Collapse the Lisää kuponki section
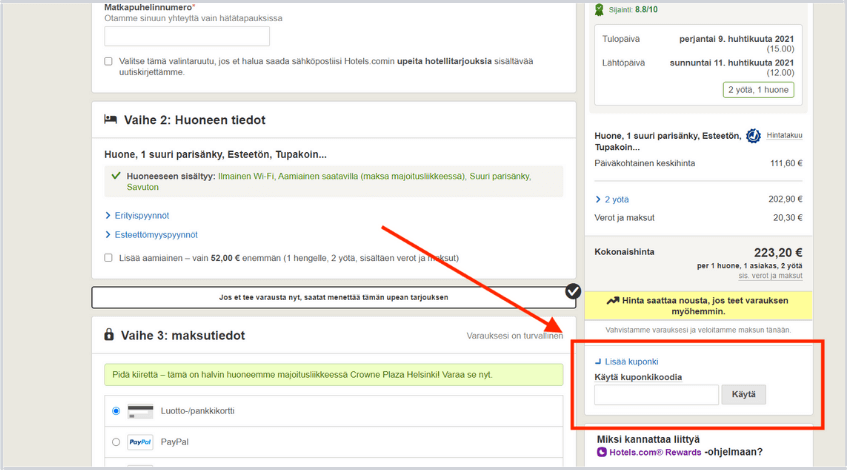 (x=627, y=361)
